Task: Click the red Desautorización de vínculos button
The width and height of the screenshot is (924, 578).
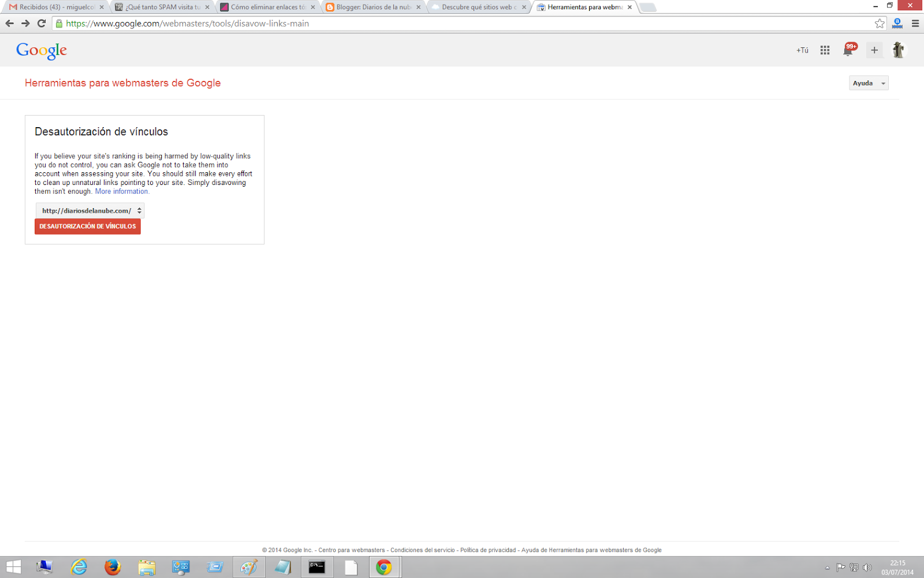Action: (88, 227)
